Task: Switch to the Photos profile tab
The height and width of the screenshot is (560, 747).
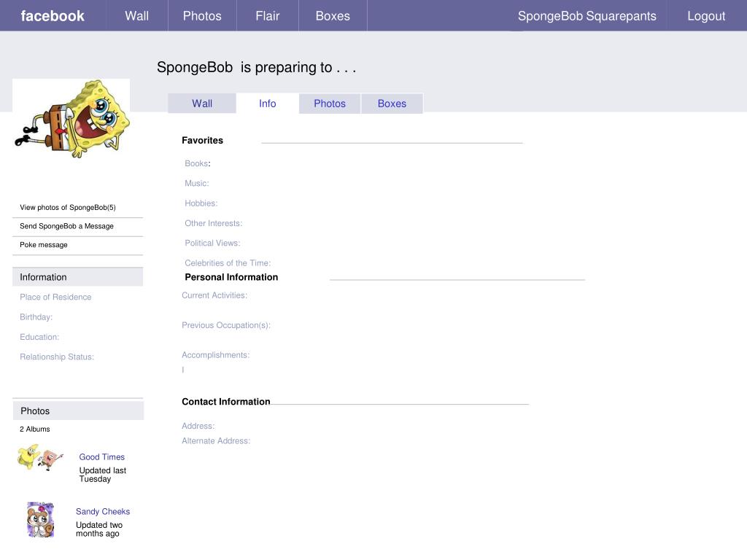Action: 330,104
